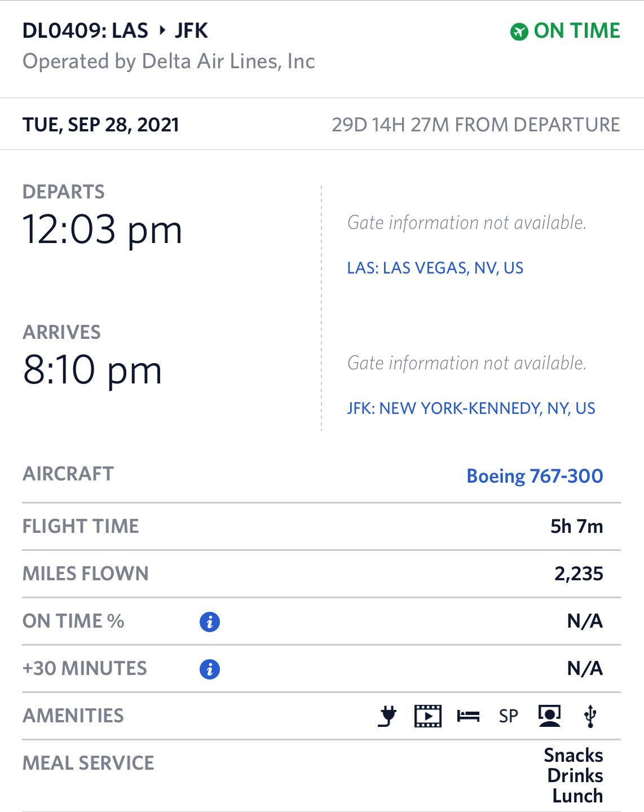Click the green airplane status icon

519,32
